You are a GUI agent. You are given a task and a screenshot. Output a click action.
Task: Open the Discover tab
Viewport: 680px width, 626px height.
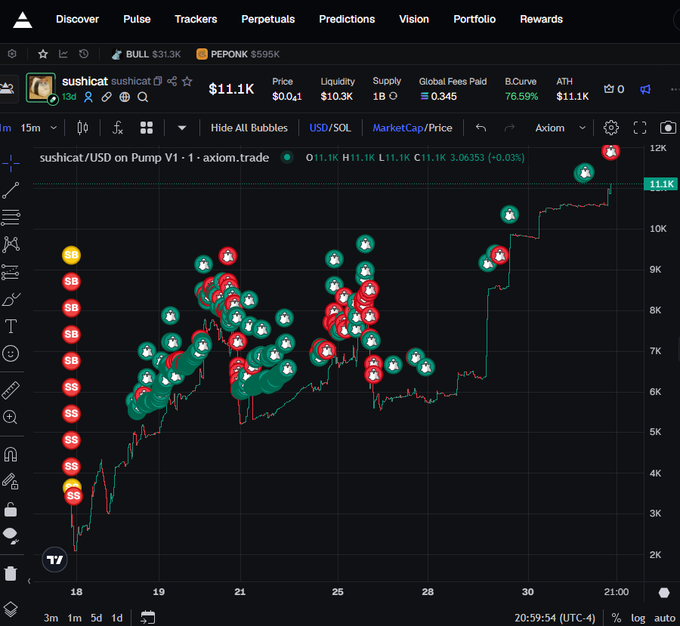(x=77, y=19)
